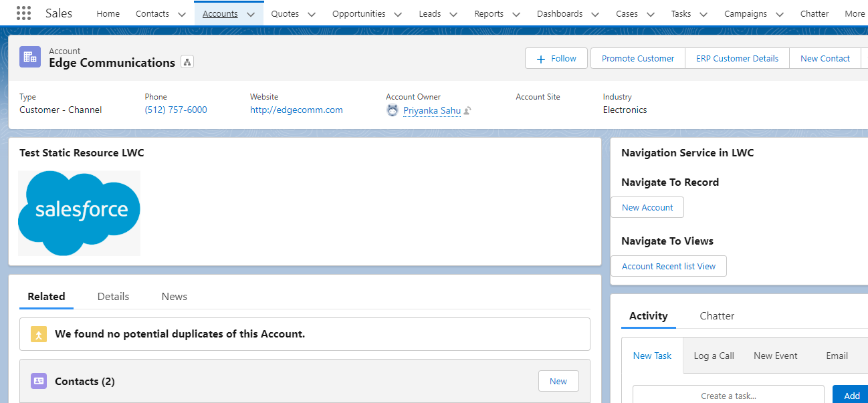The height and width of the screenshot is (403, 868).
Task: Open the http://edgecomm.com website link
Action: pos(296,110)
